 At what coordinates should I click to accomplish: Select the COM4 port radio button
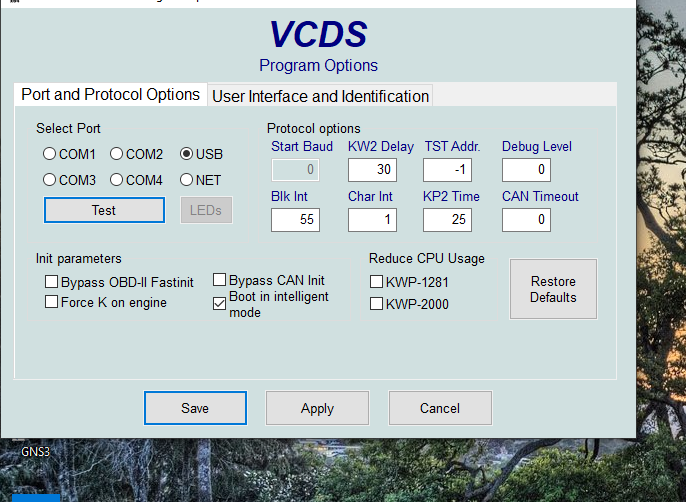(x=116, y=180)
